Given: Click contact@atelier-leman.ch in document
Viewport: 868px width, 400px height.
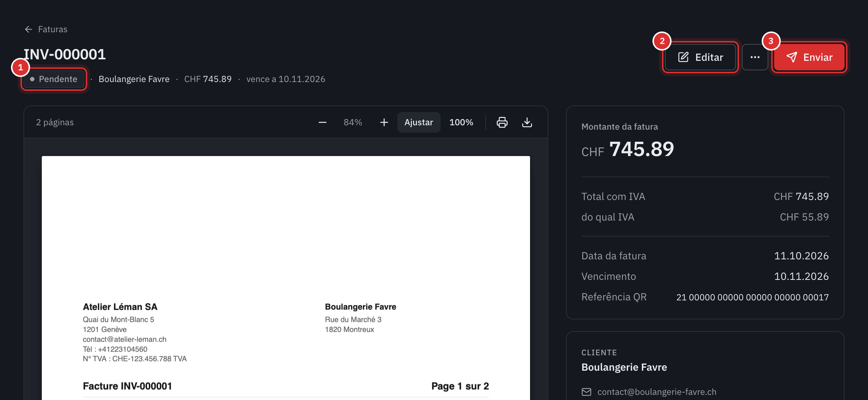Looking at the screenshot, I should [x=125, y=339].
